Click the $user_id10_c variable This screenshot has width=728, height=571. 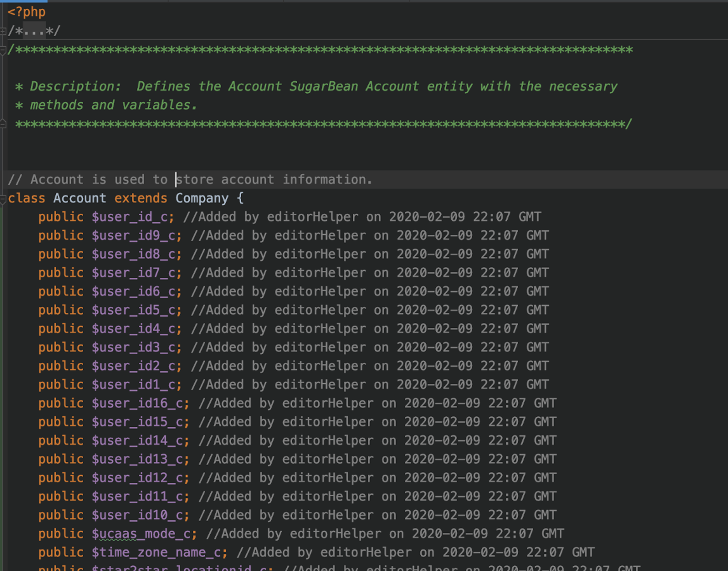[x=140, y=515]
